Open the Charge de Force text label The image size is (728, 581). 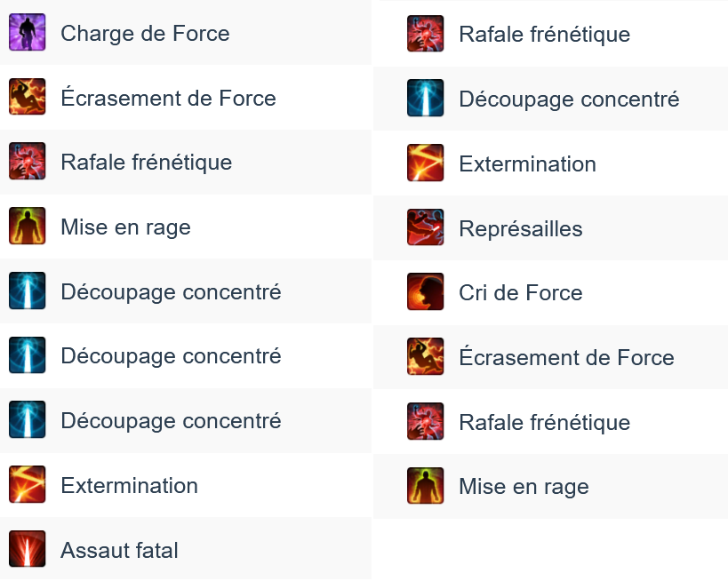pyautogui.click(x=145, y=34)
